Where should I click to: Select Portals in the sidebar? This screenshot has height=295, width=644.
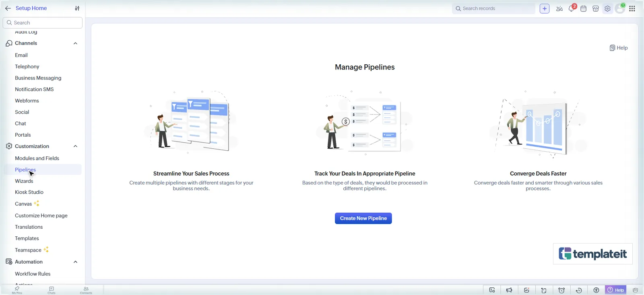pyautogui.click(x=23, y=135)
